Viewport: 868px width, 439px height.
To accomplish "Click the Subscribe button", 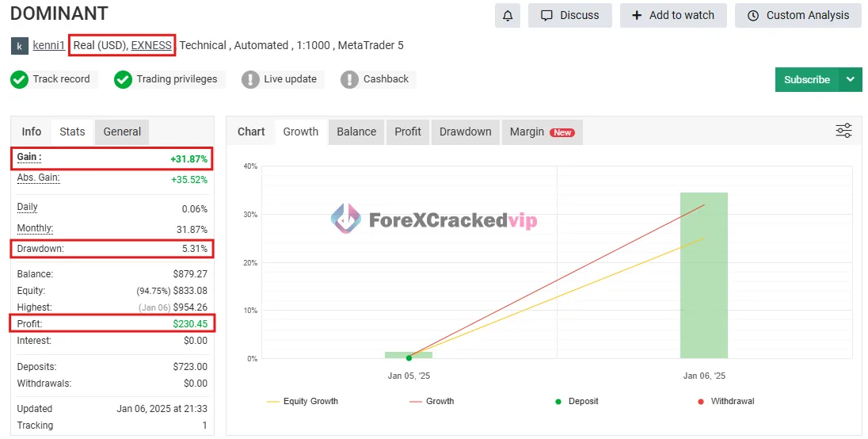I will point(807,80).
